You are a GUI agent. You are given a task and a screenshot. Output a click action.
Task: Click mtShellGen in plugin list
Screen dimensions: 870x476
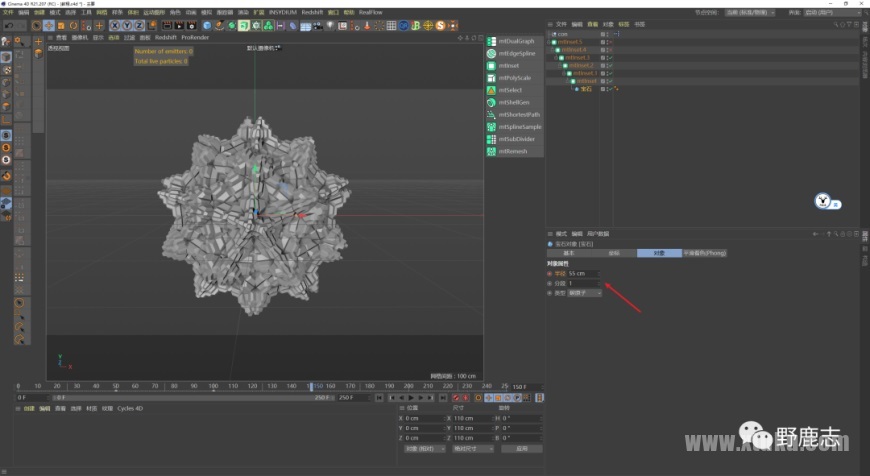pyautogui.click(x=514, y=102)
